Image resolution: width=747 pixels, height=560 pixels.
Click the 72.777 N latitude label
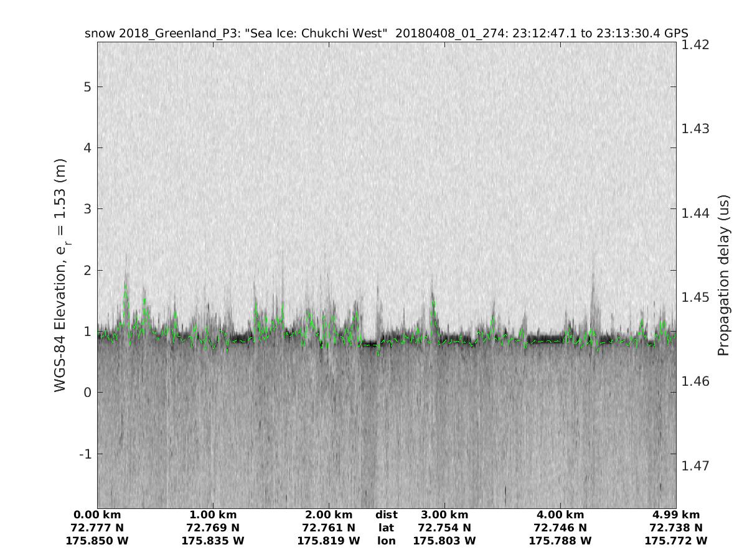click(97, 528)
